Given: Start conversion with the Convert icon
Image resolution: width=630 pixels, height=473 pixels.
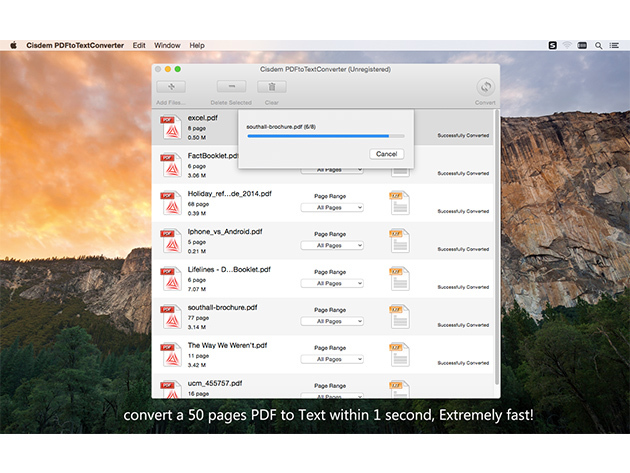Looking at the screenshot, I should tap(485, 87).
